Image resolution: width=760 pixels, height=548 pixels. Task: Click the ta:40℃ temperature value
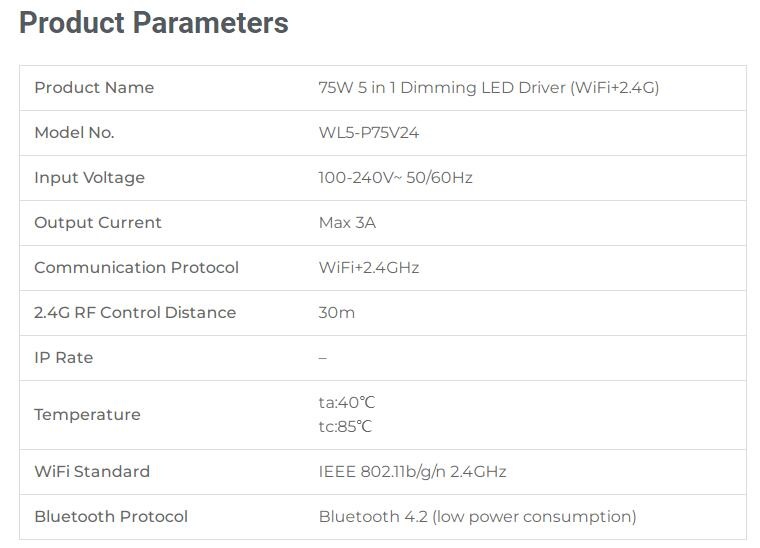pos(346,403)
